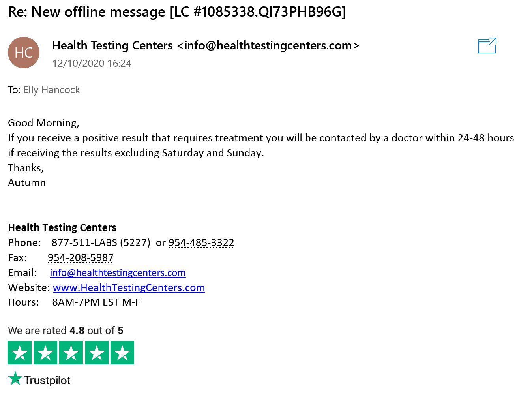Image resolution: width=532 pixels, height=400 pixels.
Task: Click the first Trustpilot rating star
Action: 20,353
